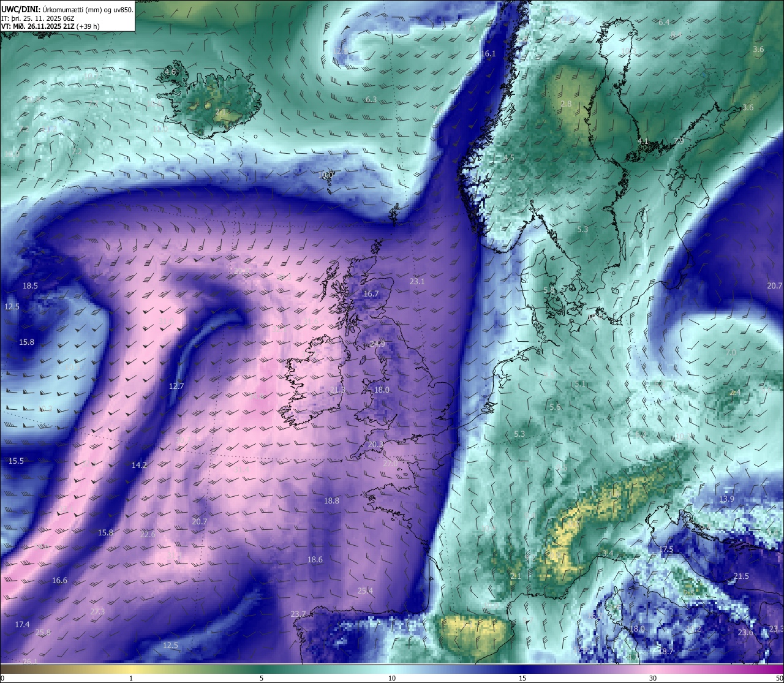Click the VT valid time line (+39 h)
Screen dimensions: 784x683
tap(50, 26)
